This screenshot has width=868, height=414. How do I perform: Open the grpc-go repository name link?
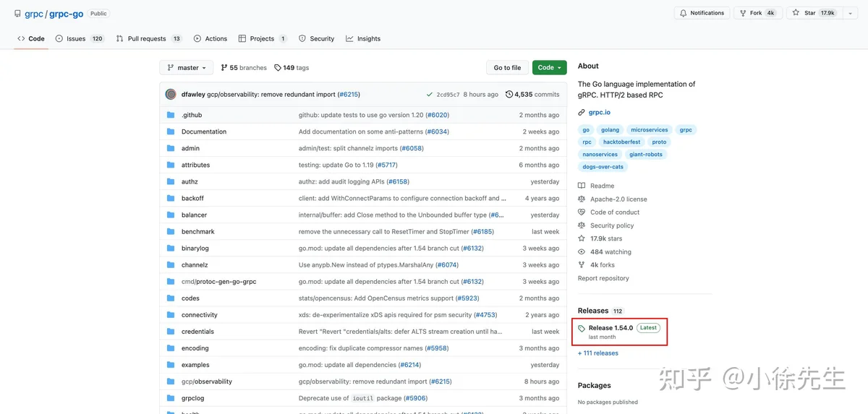pos(67,14)
